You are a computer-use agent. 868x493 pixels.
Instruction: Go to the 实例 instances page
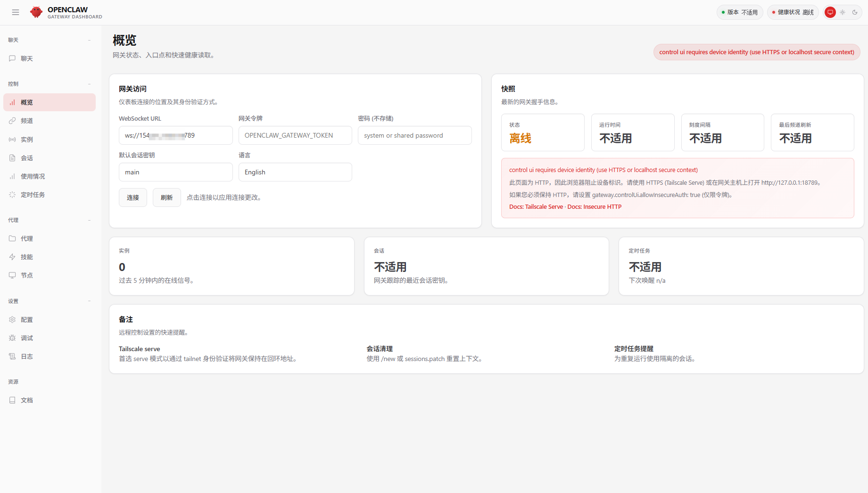[x=26, y=140]
